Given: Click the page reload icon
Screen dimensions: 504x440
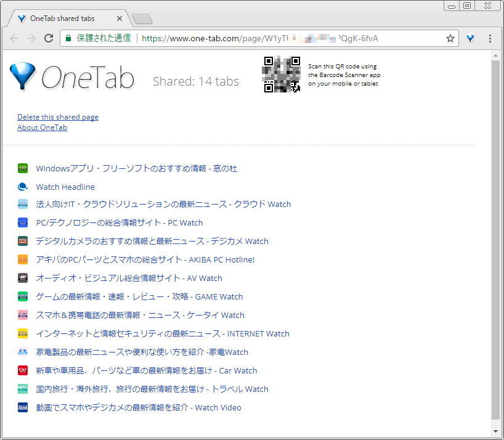Looking at the screenshot, I should pyautogui.click(x=49, y=38).
